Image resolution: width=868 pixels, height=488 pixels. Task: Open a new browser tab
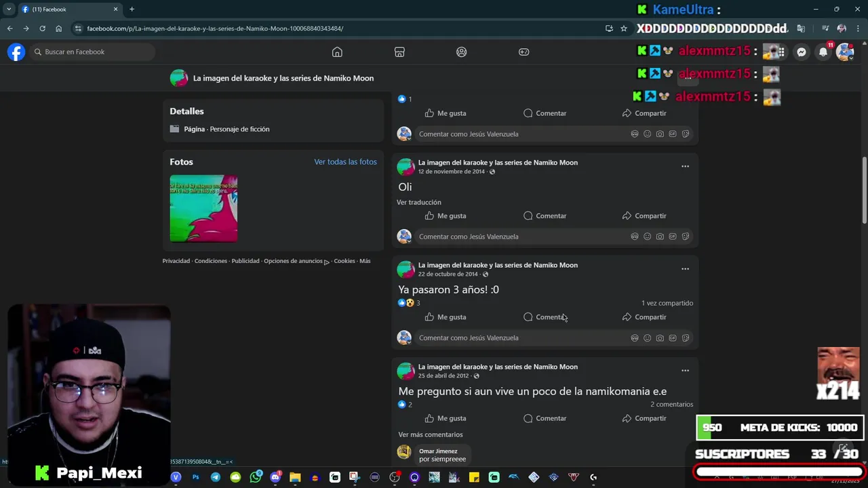(132, 9)
